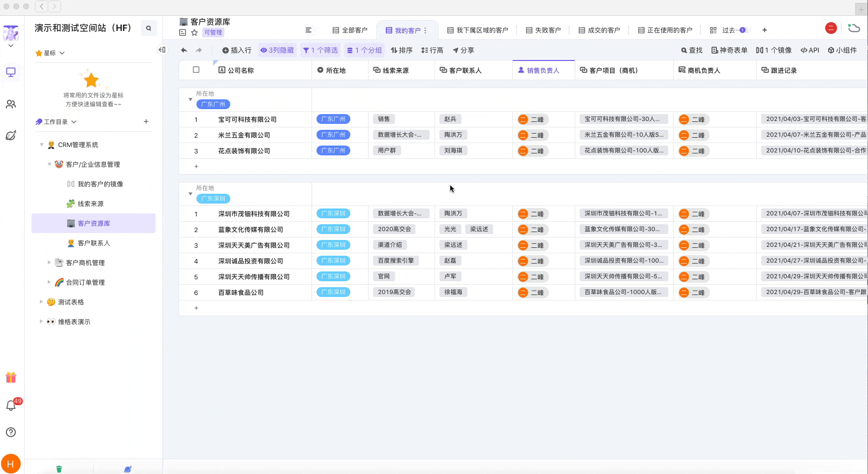
Task: Click the undo arrow in the toolbar
Action: pyautogui.click(x=184, y=50)
